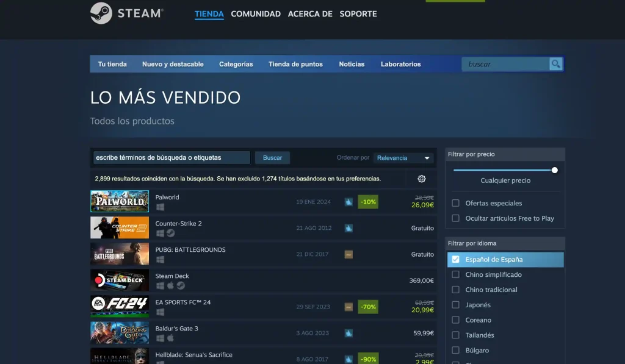Image resolution: width=625 pixels, height=364 pixels.
Task: Click the Steam logo in header
Action: (127, 13)
